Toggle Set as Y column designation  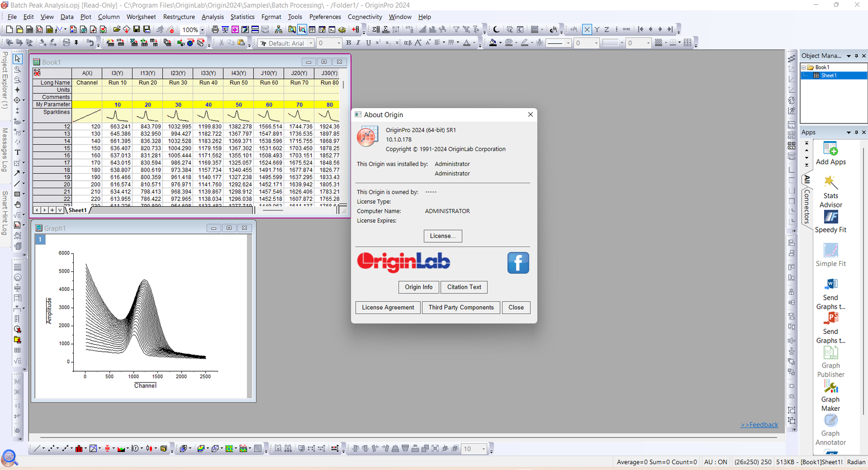(x=597, y=29)
